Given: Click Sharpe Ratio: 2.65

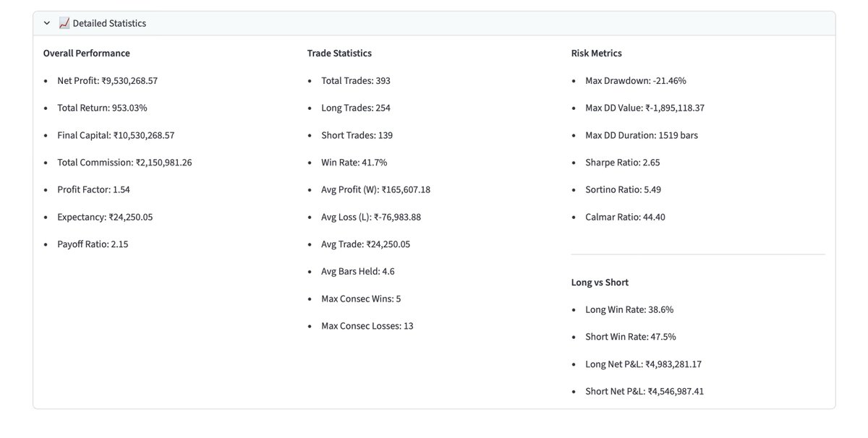Looking at the screenshot, I should point(623,163).
